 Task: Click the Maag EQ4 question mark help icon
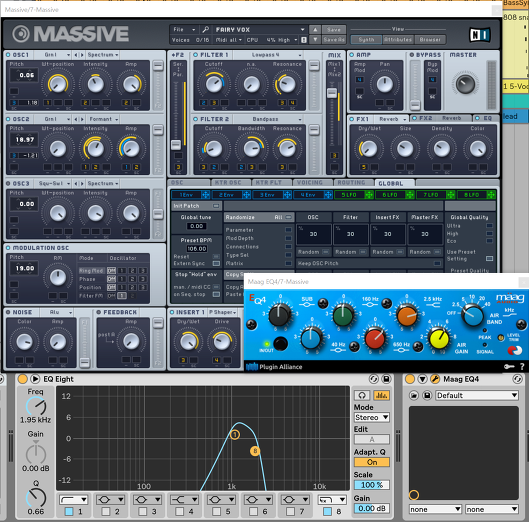[x=522, y=366]
